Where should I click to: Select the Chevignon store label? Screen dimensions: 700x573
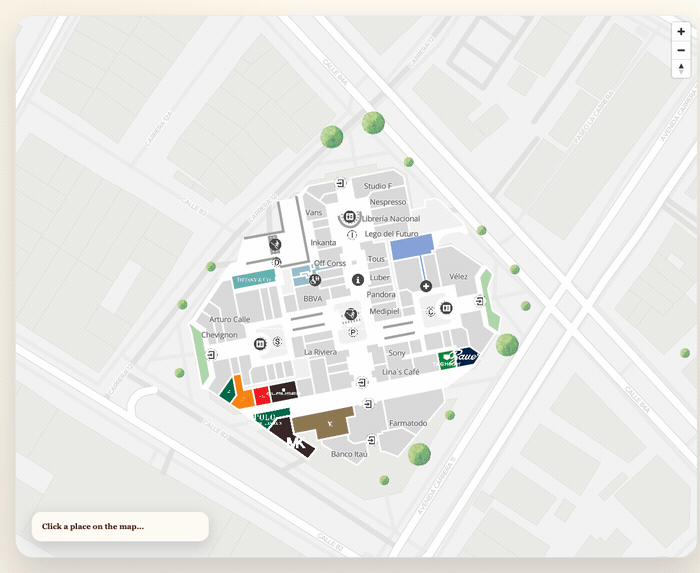[219, 335]
